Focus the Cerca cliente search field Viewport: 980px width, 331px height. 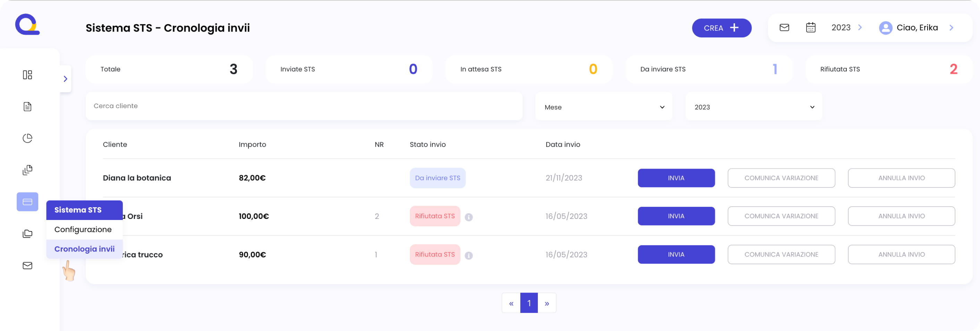pyautogui.click(x=304, y=106)
